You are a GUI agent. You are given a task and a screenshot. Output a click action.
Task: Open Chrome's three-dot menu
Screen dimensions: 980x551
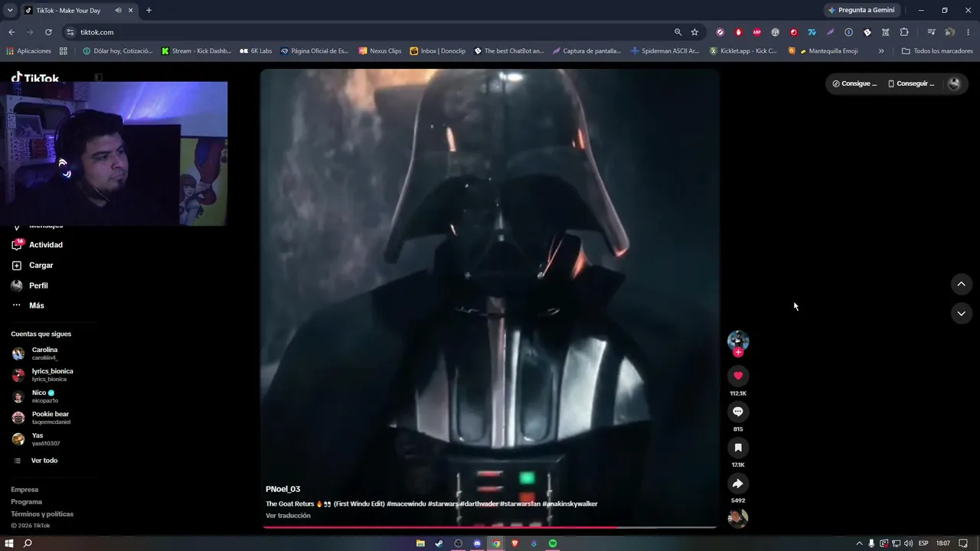pyautogui.click(x=969, y=32)
